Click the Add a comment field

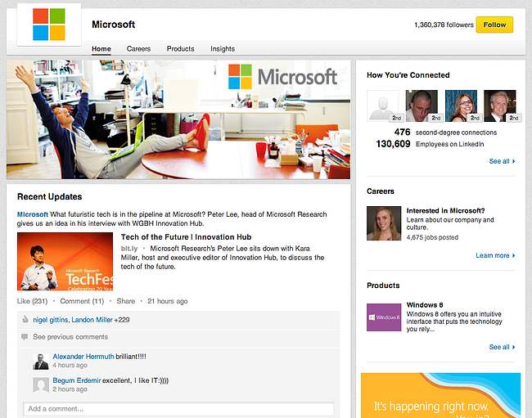(x=178, y=409)
